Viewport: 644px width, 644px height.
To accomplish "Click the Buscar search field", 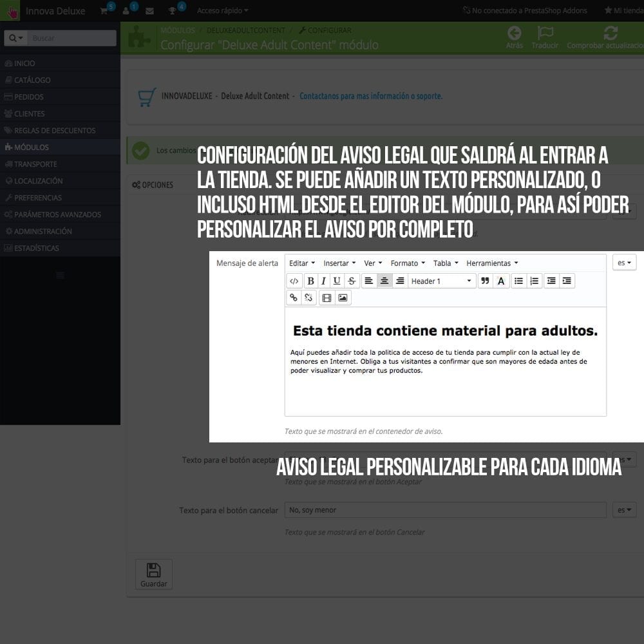I will click(72, 38).
